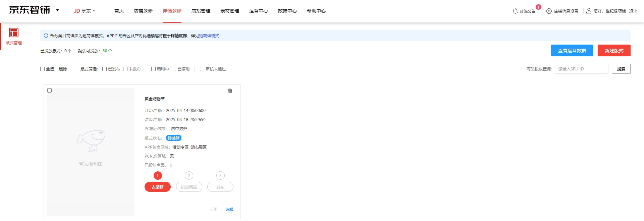Click the 店铺信息设置 gear icon
The width and height of the screenshot is (644, 221).
tap(549, 11)
